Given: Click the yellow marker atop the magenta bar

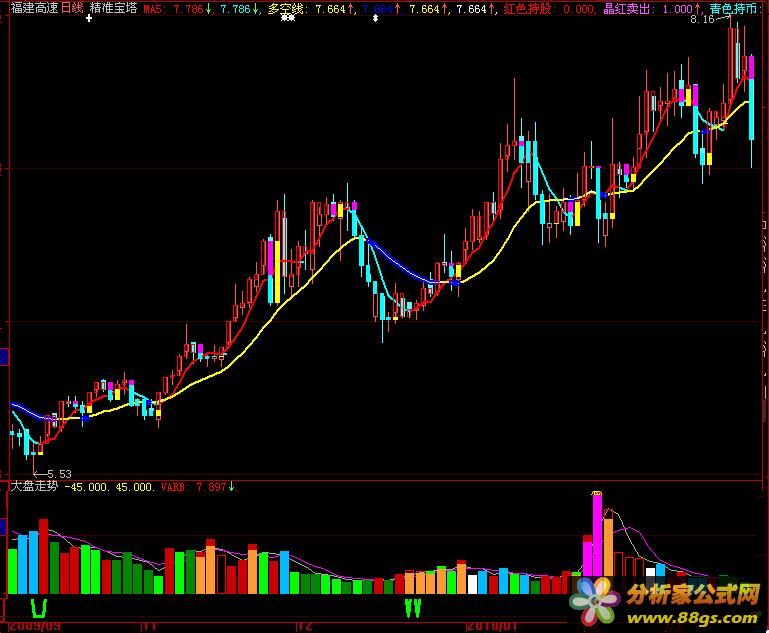Looking at the screenshot, I should [x=597, y=493].
